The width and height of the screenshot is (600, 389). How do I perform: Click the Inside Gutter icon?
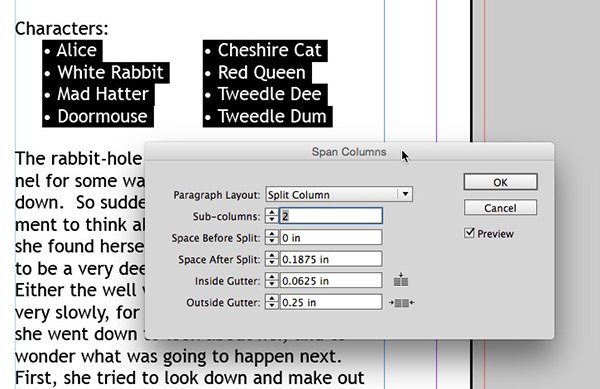pos(401,280)
